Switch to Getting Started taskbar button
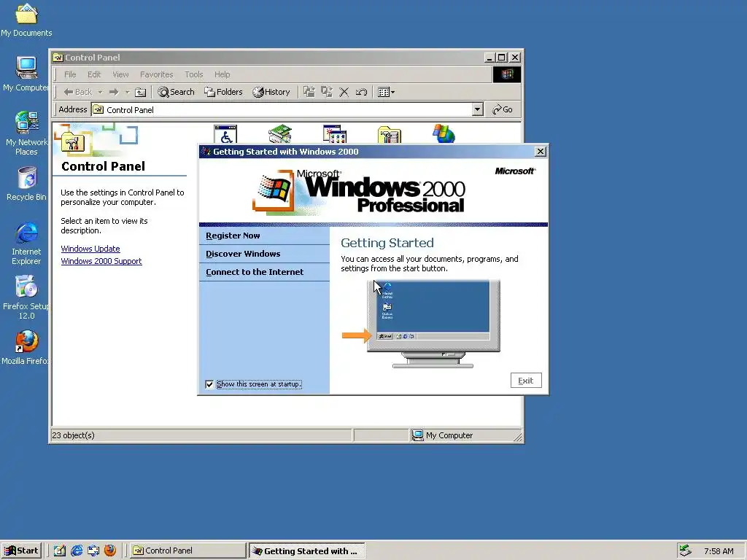The height and width of the screenshot is (560, 747). click(x=307, y=551)
